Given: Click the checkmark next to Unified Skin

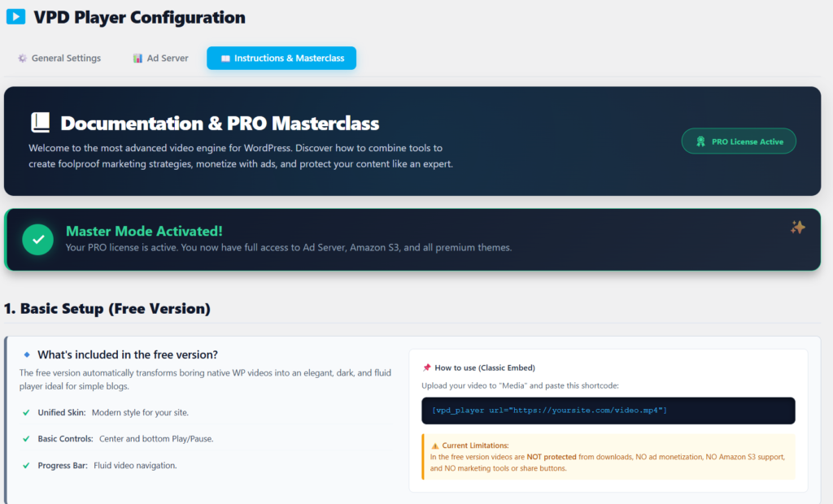Looking at the screenshot, I should 26,412.
